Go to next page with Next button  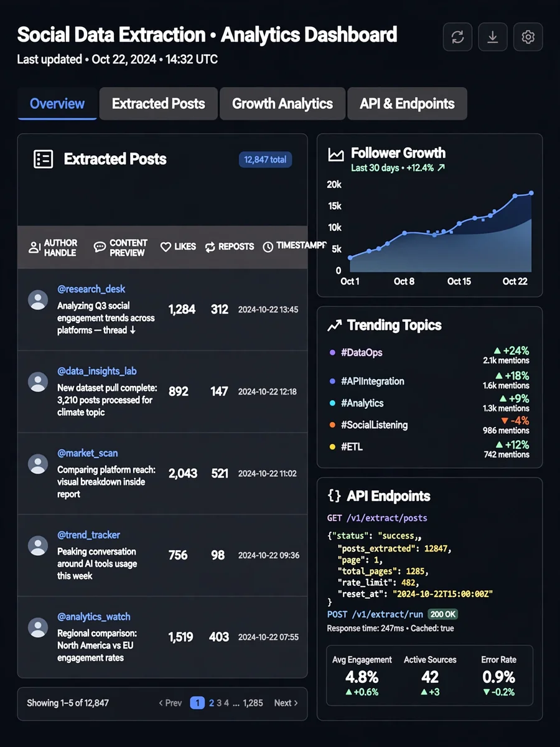click(x=286, y=703)
